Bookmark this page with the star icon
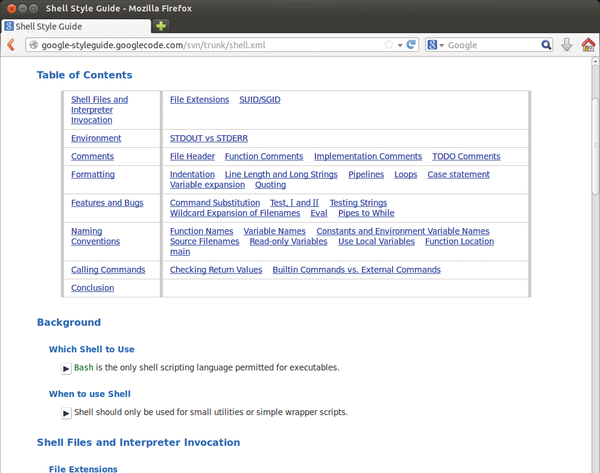Image resolution: width=600 pixels, height=473 pixels. [x=389, y=45]
